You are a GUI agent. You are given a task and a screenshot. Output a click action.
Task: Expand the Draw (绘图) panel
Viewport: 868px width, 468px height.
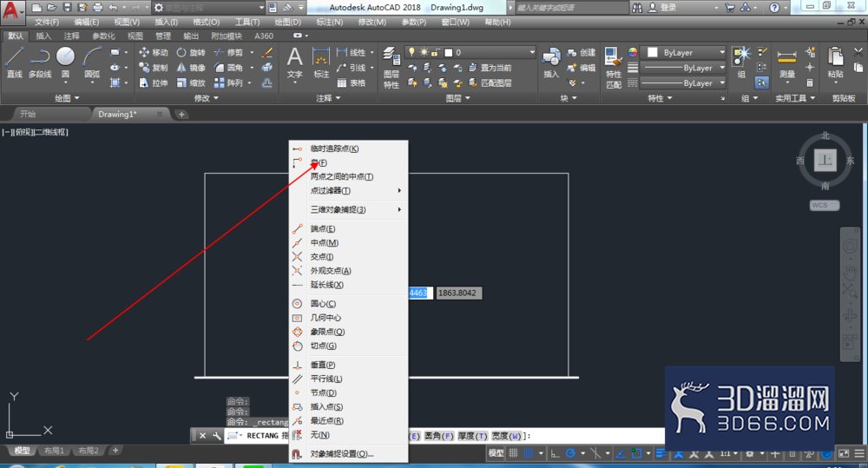click(x=67, y=98)
